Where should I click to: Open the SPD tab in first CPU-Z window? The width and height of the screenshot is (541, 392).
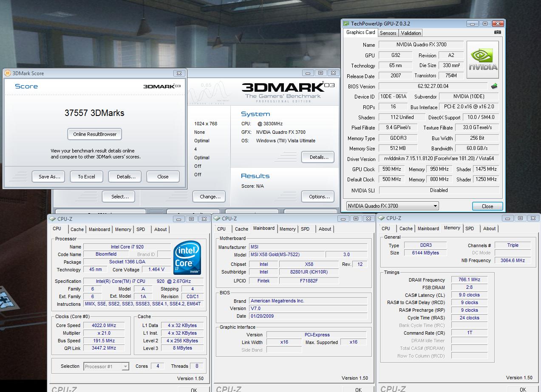click(141, 229)
